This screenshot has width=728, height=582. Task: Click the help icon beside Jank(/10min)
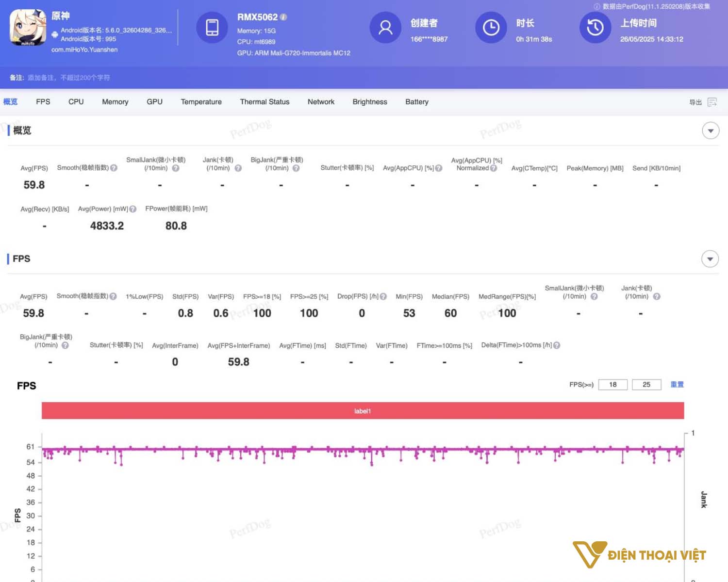[x=237, y=168]
